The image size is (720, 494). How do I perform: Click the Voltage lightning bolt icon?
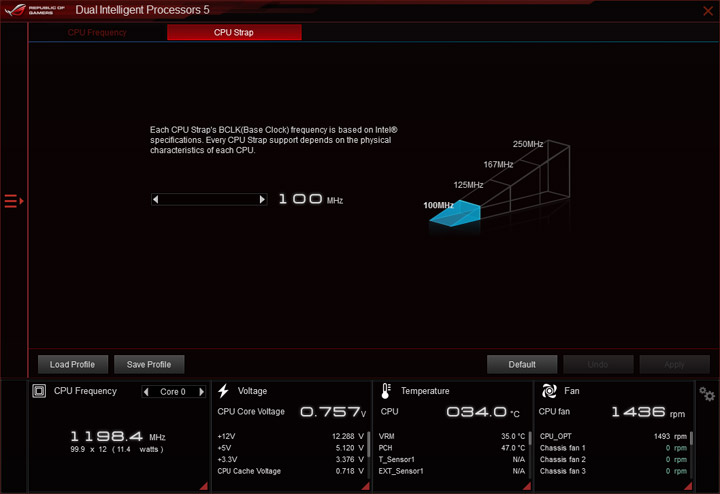224,391
